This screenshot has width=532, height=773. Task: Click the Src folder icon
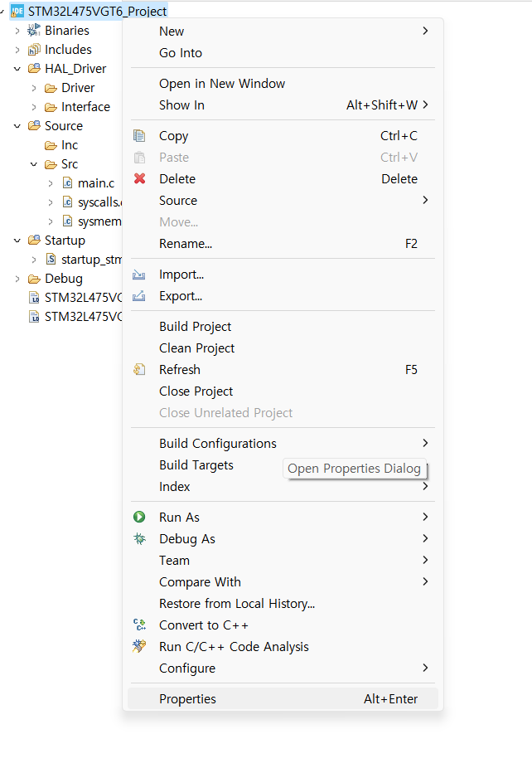tap(51, 164)
